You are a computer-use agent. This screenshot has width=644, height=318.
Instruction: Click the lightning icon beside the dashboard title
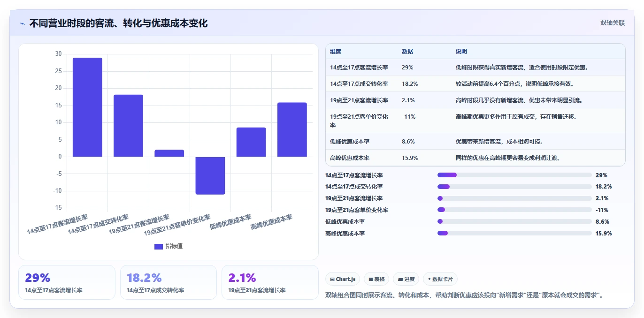coord(22,23)
